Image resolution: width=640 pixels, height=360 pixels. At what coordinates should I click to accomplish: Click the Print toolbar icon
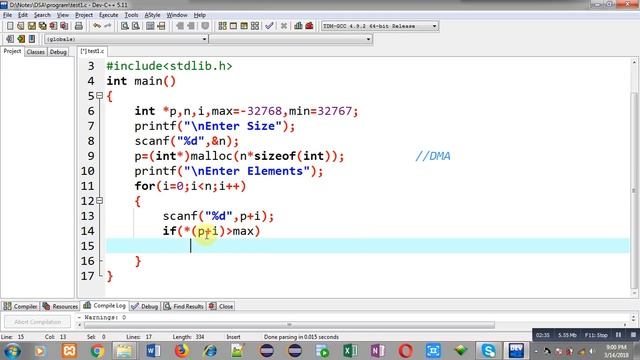[79, 26]
